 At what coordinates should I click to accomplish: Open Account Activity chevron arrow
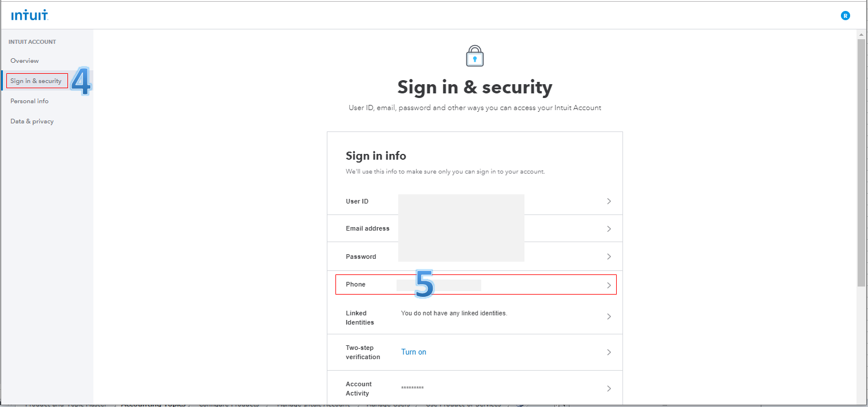pos(609,389)
